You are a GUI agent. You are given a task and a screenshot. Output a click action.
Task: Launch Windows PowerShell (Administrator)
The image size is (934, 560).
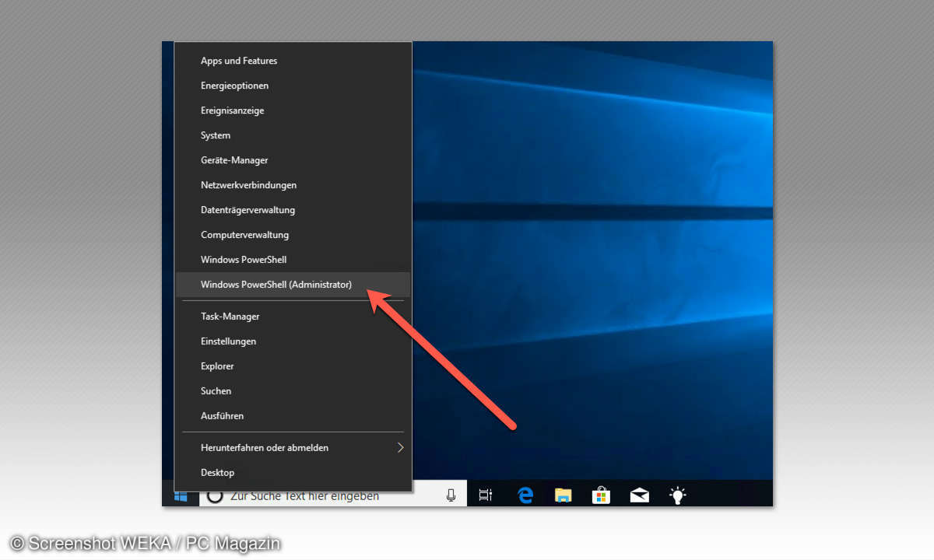tap(293, 285)
